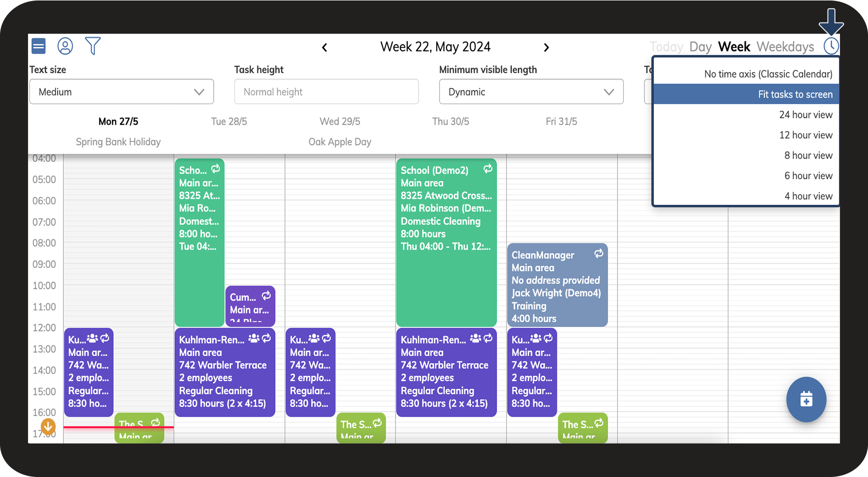Open CleanManager Training task on Friday
The image size is (868, 477).
(557, 286)
